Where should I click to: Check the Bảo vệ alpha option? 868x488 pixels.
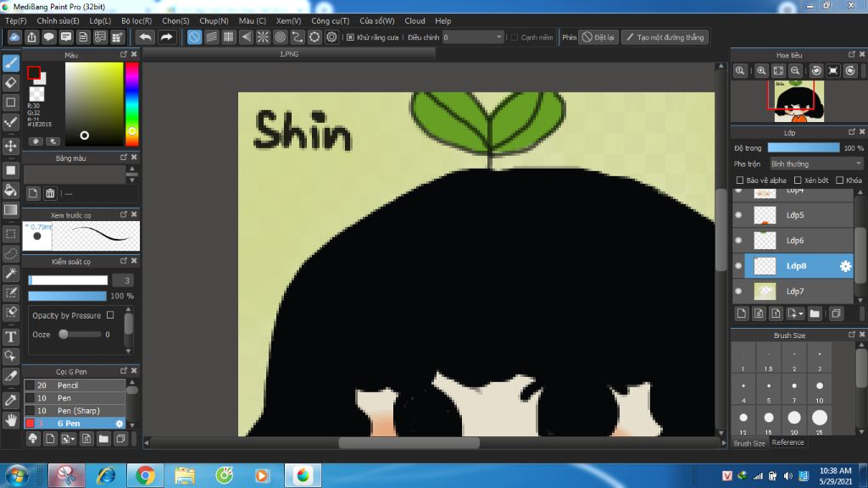(x=739, y=180)
